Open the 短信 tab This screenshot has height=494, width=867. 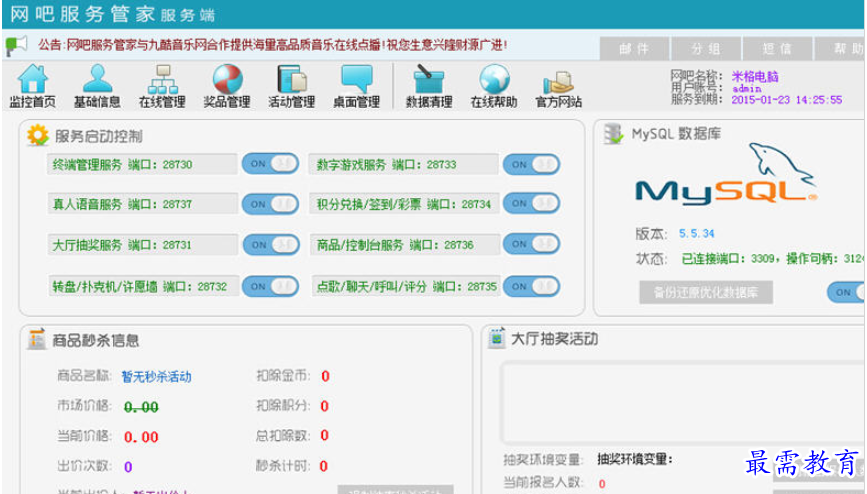tap(777, 49)
